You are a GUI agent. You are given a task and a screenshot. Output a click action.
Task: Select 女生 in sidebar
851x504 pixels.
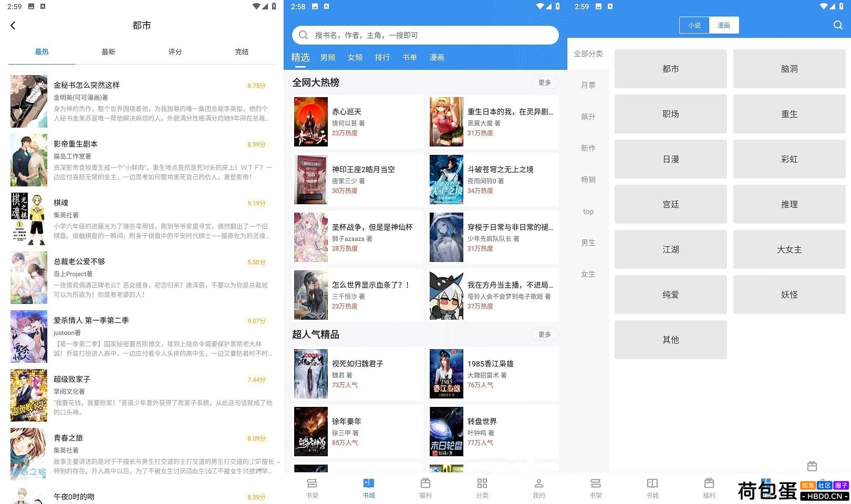588,274
